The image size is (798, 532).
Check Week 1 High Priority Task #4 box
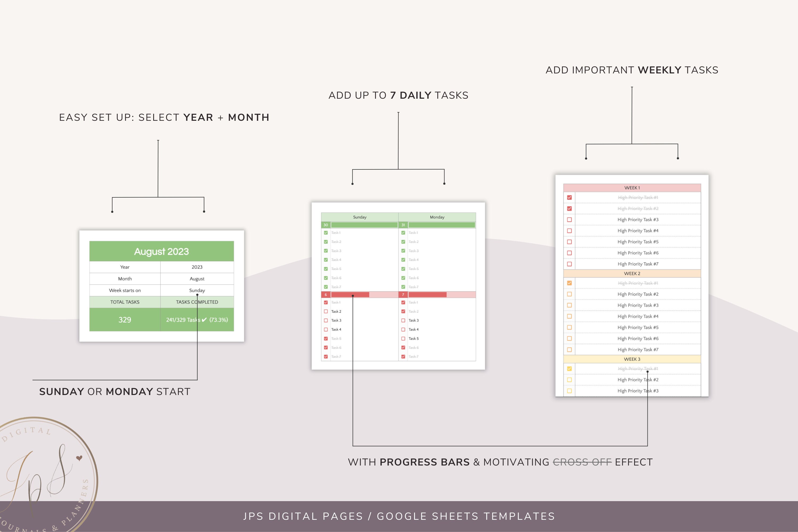pyautogui.click(x=569, y=231)
